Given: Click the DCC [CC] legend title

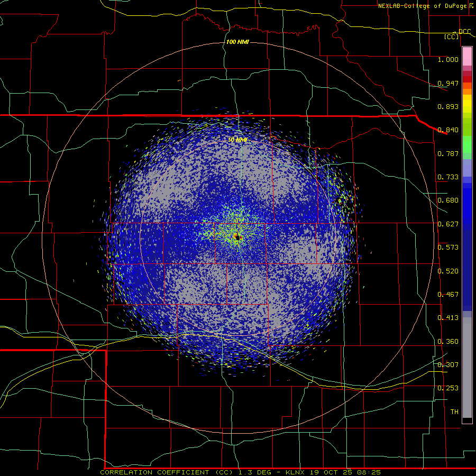Looking at the screenshot, I should coord(456,34).
